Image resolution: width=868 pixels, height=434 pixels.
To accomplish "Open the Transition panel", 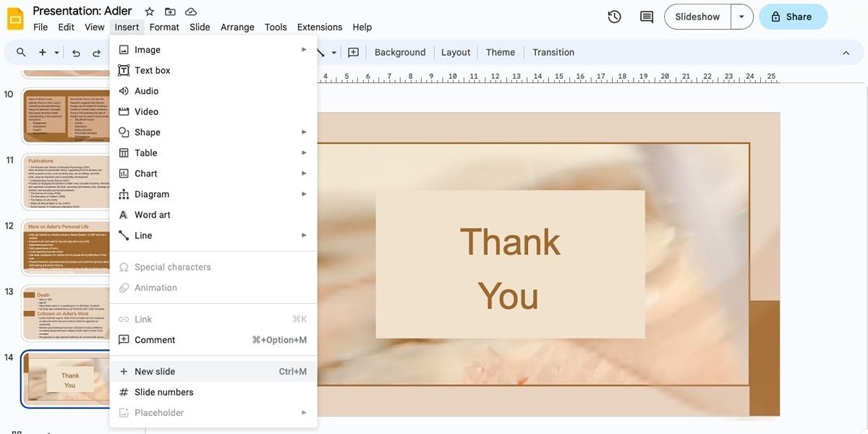I will coord(553,51).
